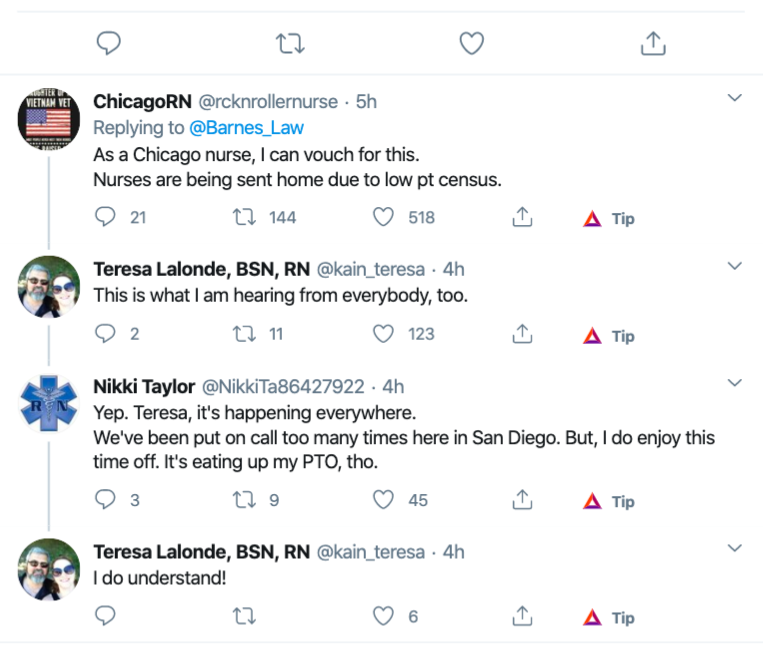Like Nikki Taylor's tweet with 45 likes
Image resolution: width=763 pixels, height=653 pixels.
(382, 500)
